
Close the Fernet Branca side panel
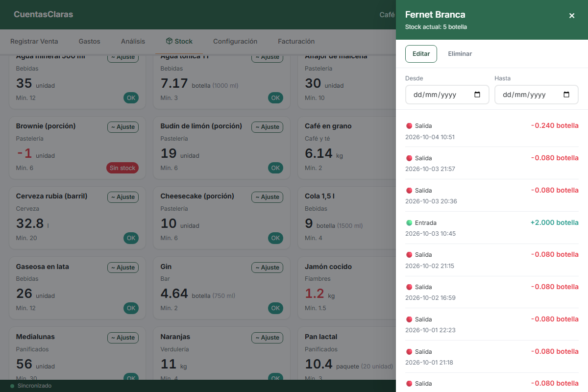[572, 16]
